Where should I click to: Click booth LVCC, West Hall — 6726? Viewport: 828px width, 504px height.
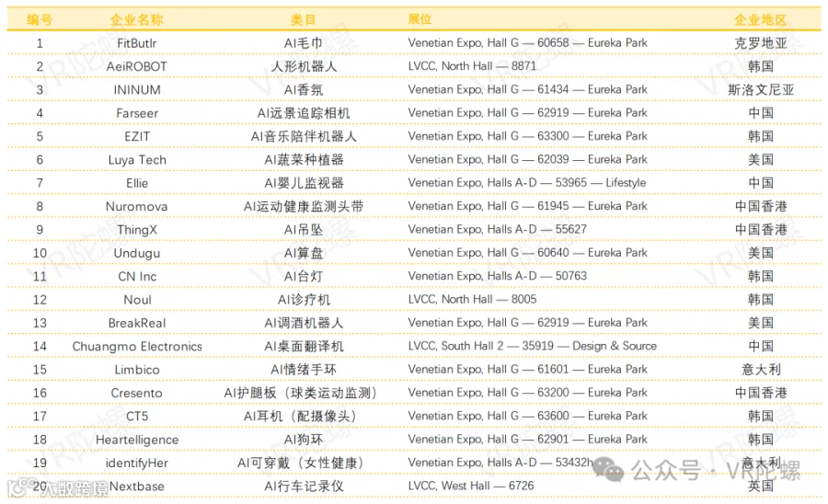click(x=471, y=486)
